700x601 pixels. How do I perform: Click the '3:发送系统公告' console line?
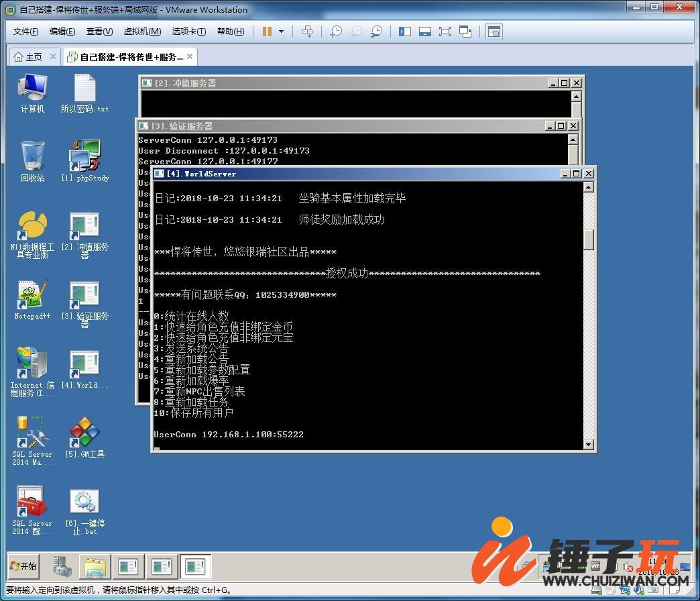191,348
